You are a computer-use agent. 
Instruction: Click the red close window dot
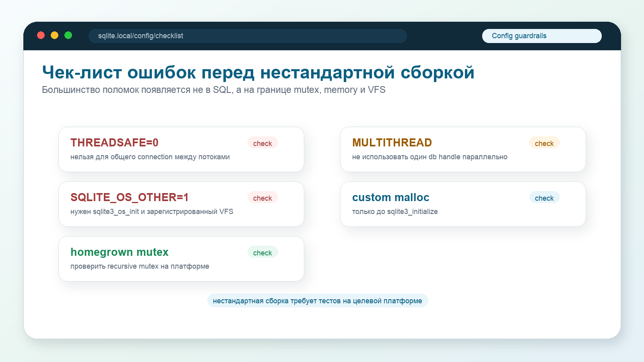coord(41,35)
